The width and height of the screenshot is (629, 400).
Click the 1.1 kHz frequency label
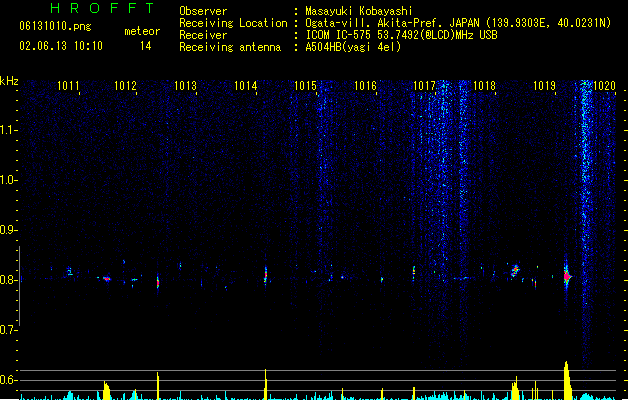[8, 130]
